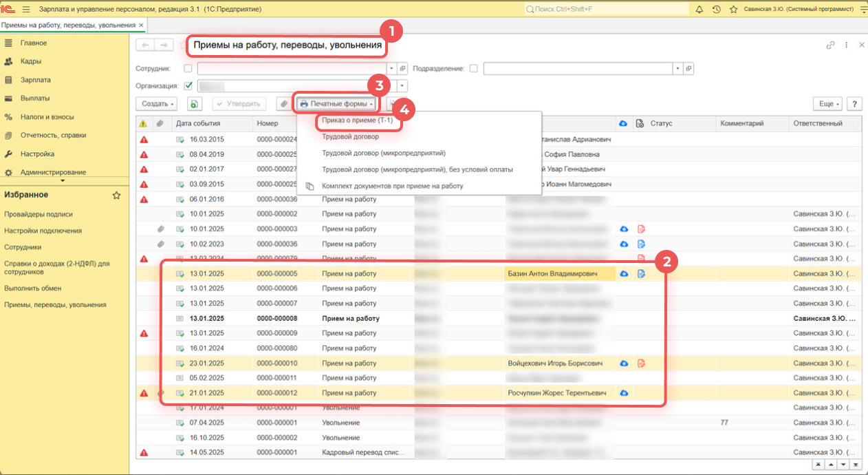Viewport: 868px width, 475px height.
Task: Toggle the Подразделение filter checkbox
Action: point(473,69)
